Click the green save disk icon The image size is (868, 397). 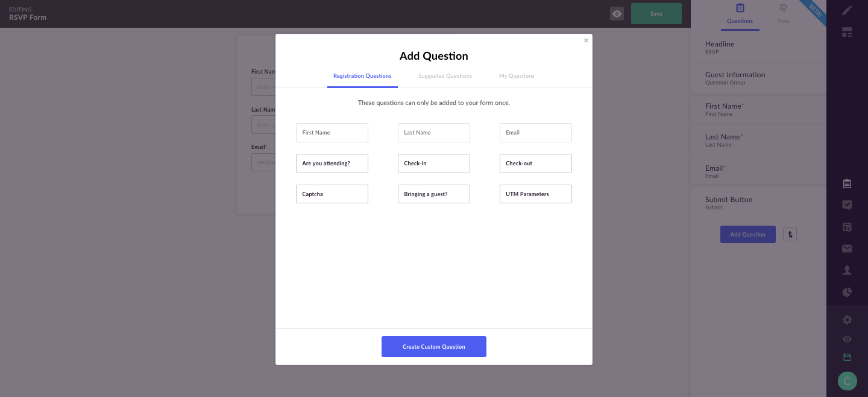coord(847,357)
